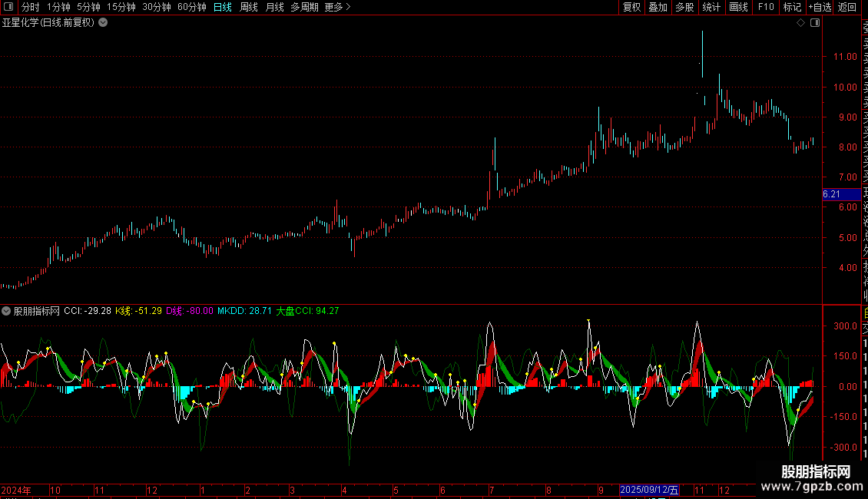Viewport: 868px width, 499px height.
Task: Click the D线: -80.00 indicator value
Action: pos(189,311)
